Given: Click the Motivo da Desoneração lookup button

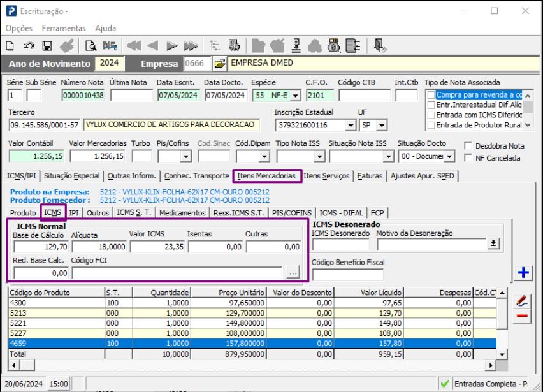Looking at the screenshot, I should pos(493,243).
